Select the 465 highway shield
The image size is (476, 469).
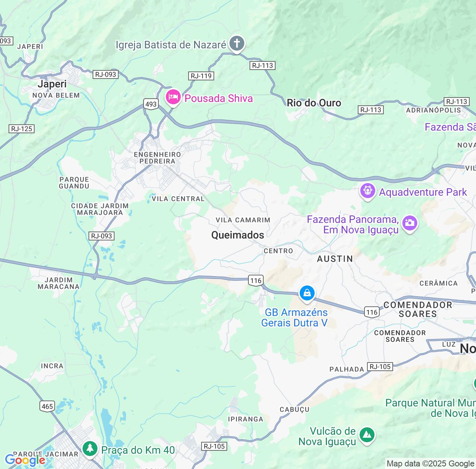(47, 406)
